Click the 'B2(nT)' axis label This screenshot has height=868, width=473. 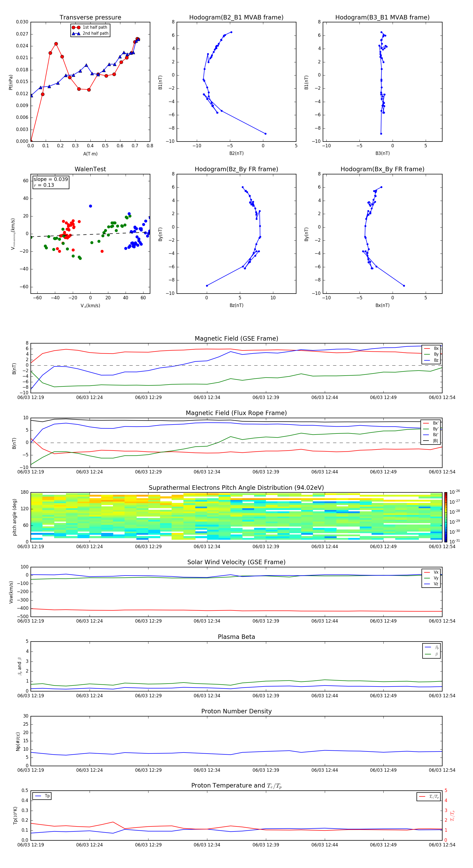pos(236,153)
